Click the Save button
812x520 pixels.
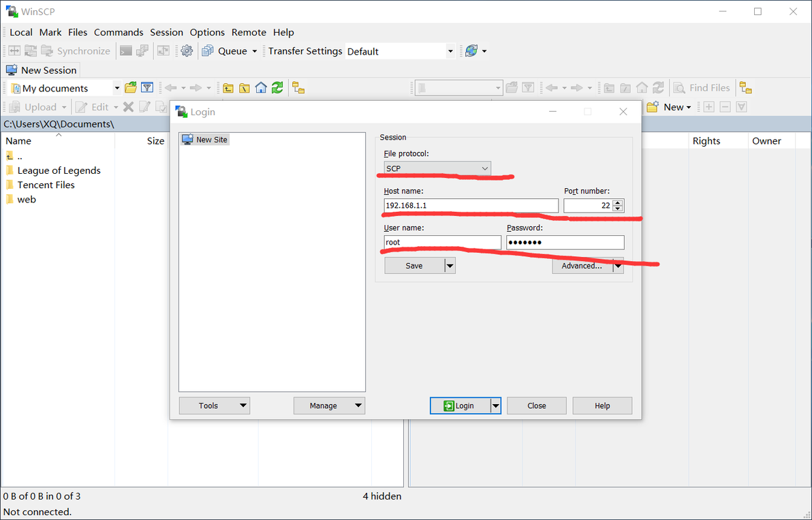tap(414, 266)
